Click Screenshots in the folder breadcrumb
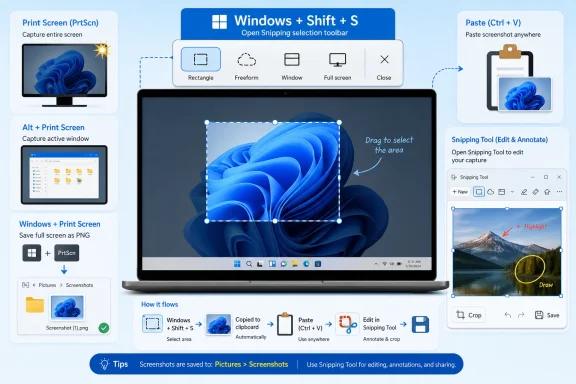The image size is (576, 384). [x=79, y=285]
